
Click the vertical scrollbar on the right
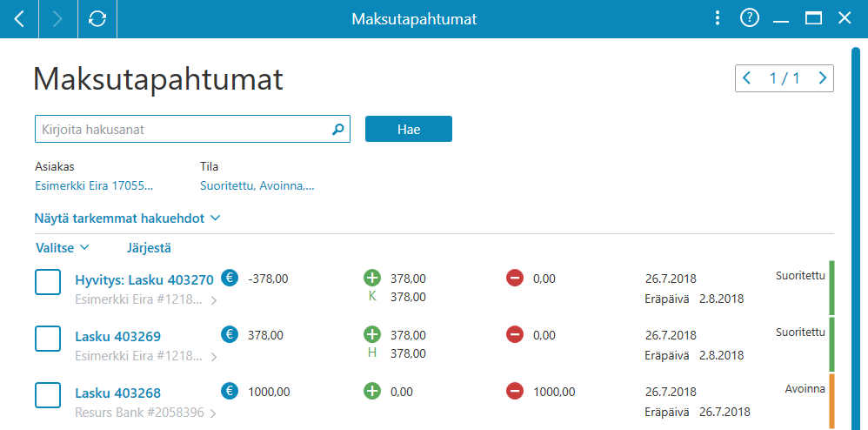857,239
